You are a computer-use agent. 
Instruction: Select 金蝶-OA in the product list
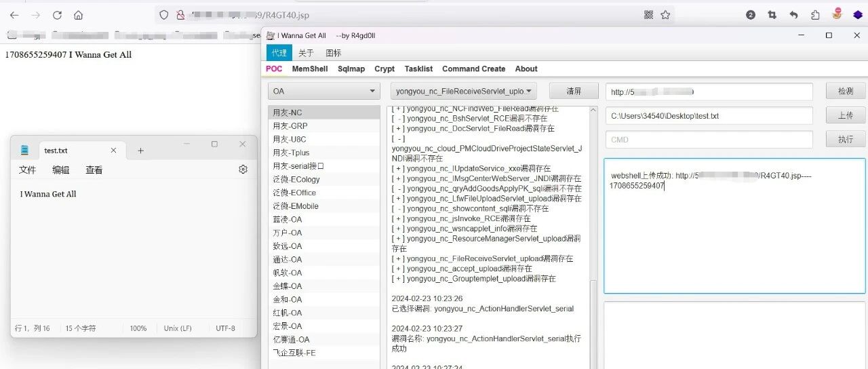(324, 286)
